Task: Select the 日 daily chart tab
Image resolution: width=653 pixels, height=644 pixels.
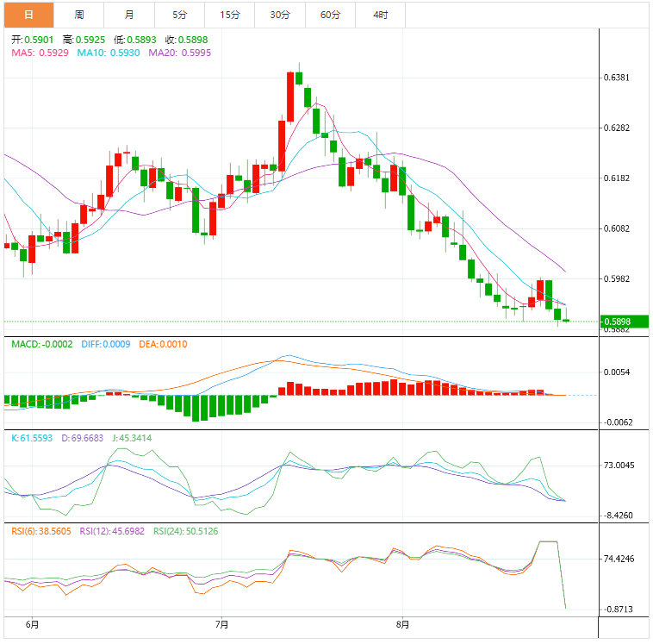Action: pos(28,15)
